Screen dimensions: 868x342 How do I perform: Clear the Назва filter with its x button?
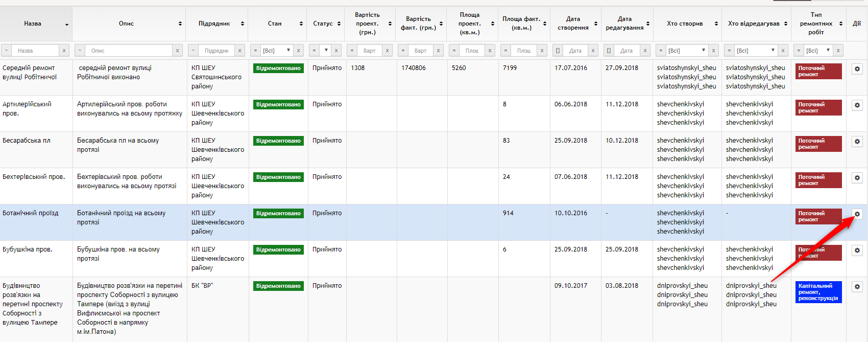64,51
